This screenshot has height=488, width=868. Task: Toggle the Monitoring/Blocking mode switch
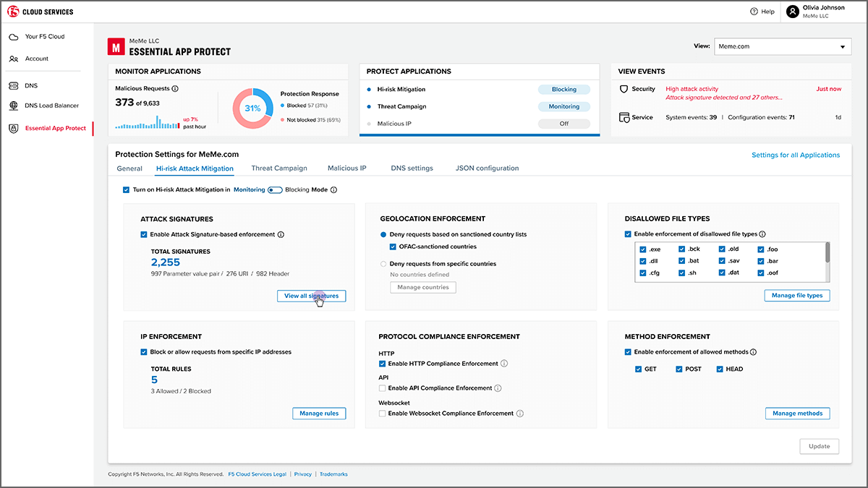(275, 190)
